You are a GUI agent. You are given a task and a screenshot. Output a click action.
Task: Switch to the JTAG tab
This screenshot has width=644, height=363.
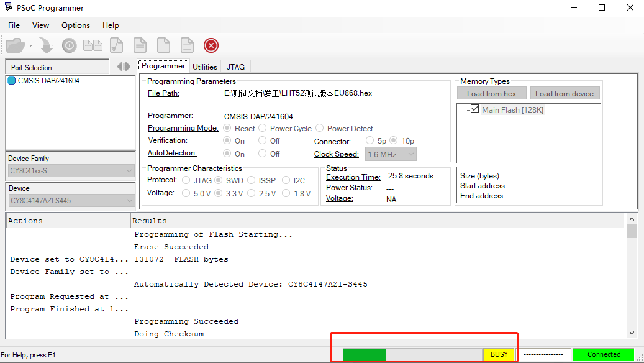236,67
